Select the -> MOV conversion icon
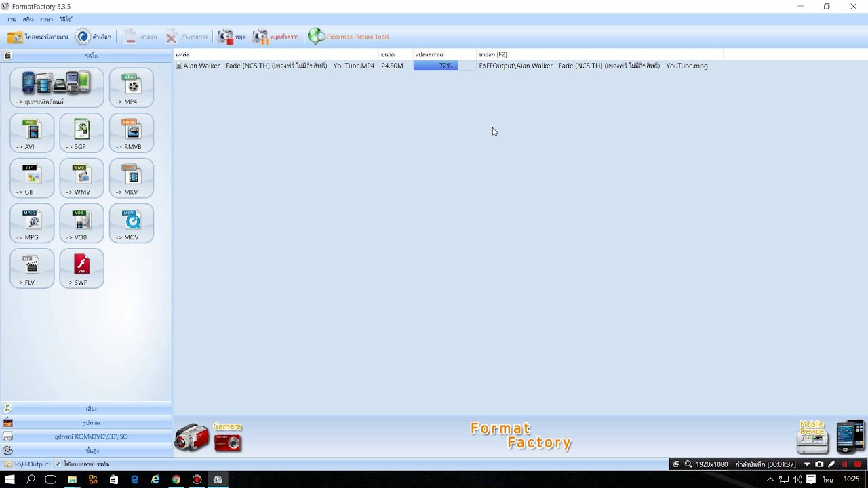Screen dimensions: 868x488 [132, 223]
